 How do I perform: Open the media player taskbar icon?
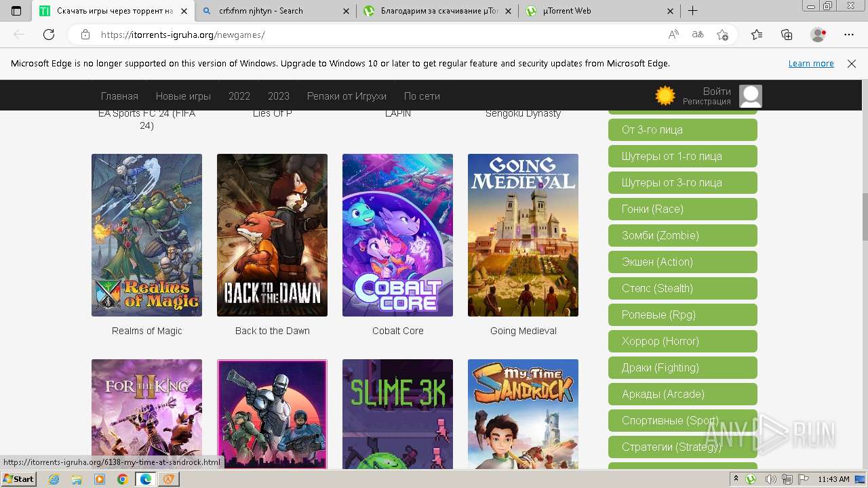click(x=100, y=479)
